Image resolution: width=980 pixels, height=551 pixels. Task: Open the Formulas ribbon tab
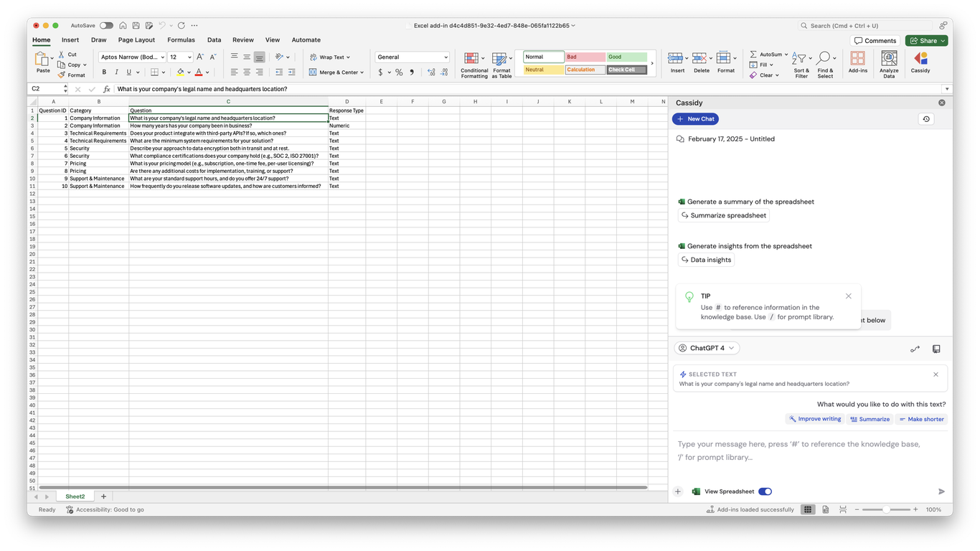point(181,40)
